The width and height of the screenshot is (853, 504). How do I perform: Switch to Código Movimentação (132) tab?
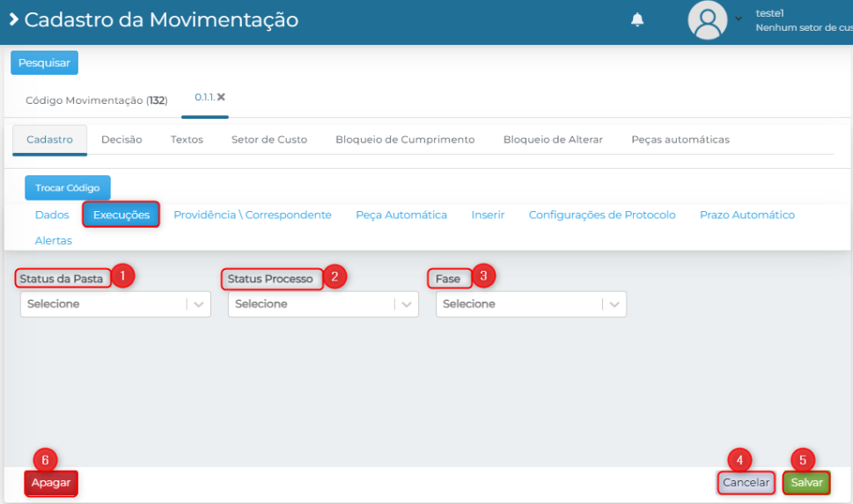pyautogui.click(x=96, y=100)
